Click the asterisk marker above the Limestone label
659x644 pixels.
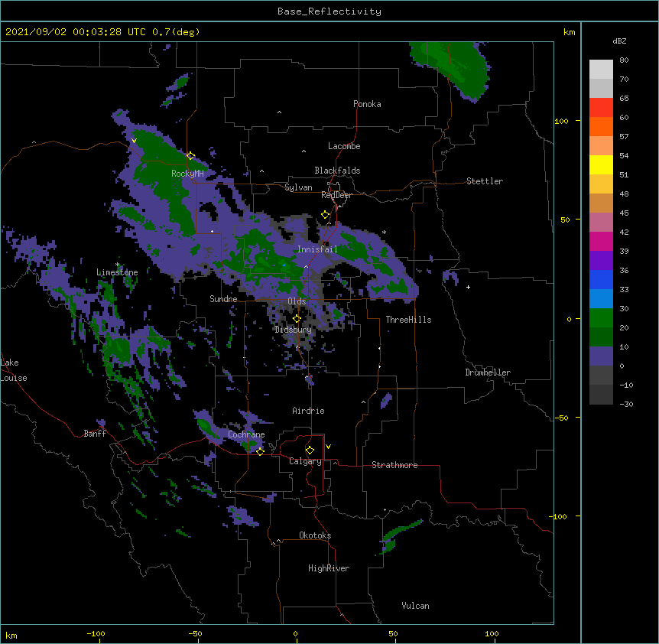coord(117,265)
